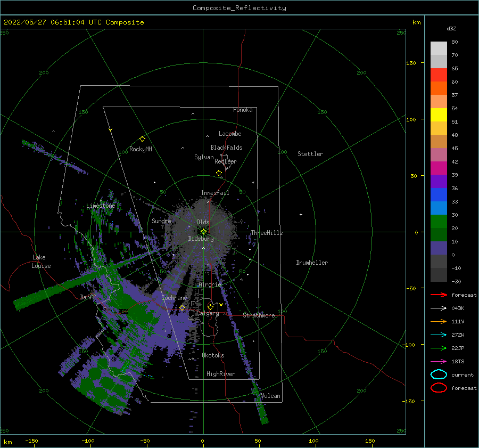
Task: Select the magenta swatch between 42 and 39 dBZ
Action: [439, 168]
